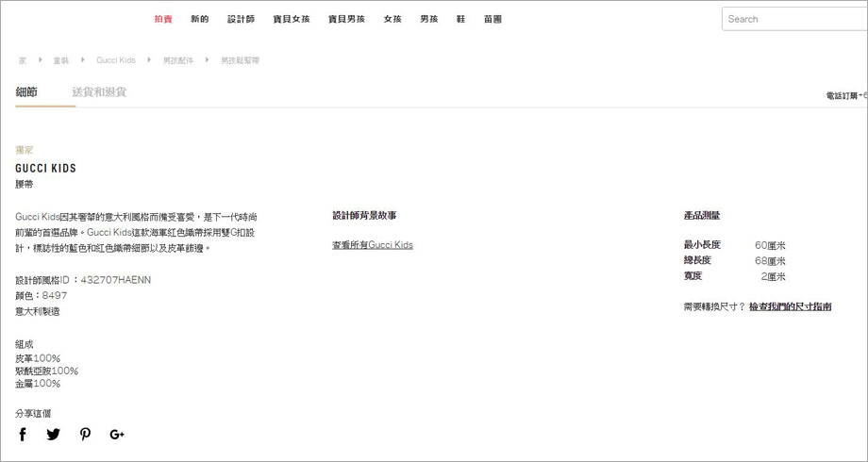This screenshot has width=868, height=462.
Task: Open the 苗圃 nursery menu
Action: [492, 19]
